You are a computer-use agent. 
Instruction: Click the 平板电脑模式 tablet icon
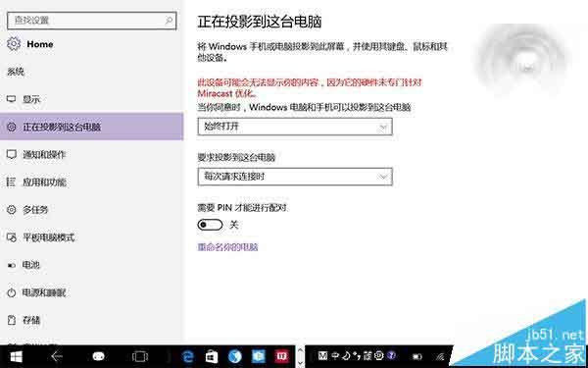(11, 237)
